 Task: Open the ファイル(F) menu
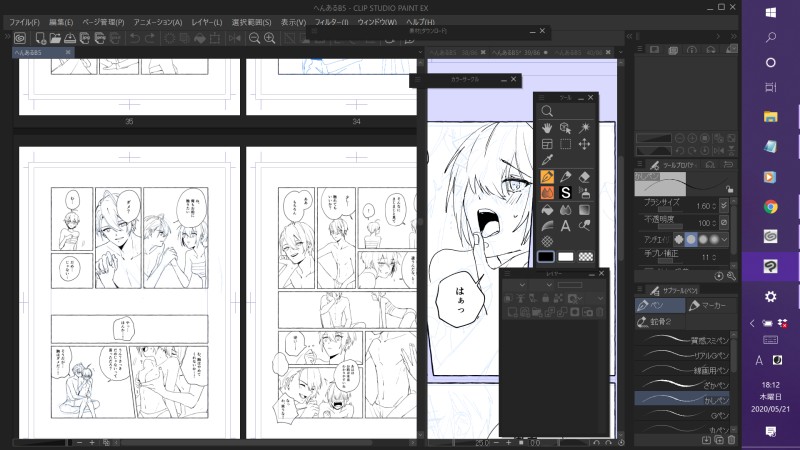(x=24, y=22)
